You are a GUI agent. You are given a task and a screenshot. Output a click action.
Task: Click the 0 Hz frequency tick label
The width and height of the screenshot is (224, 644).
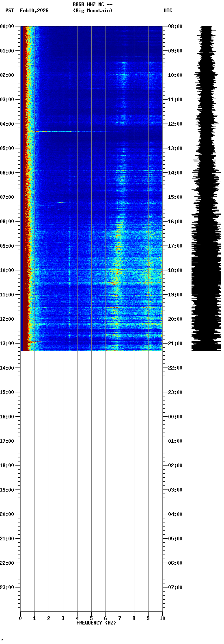coord(20,618)
